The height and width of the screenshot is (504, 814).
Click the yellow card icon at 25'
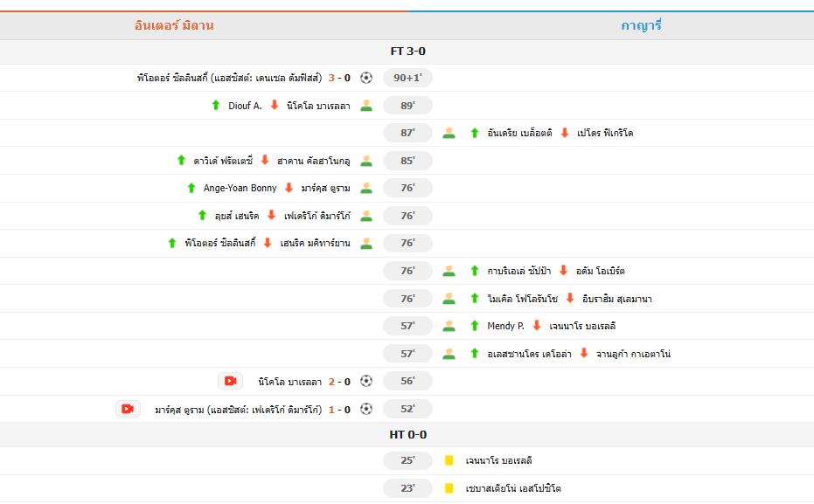449,460
